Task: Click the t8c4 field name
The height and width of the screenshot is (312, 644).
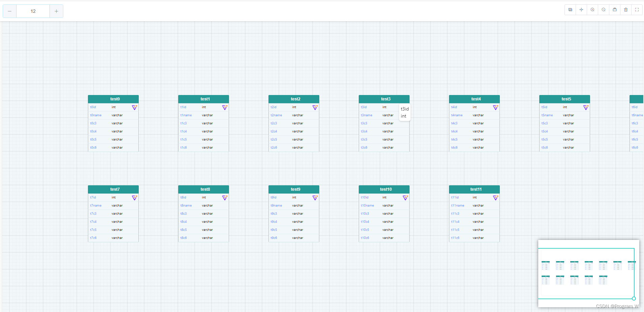Action: [184, 222]
